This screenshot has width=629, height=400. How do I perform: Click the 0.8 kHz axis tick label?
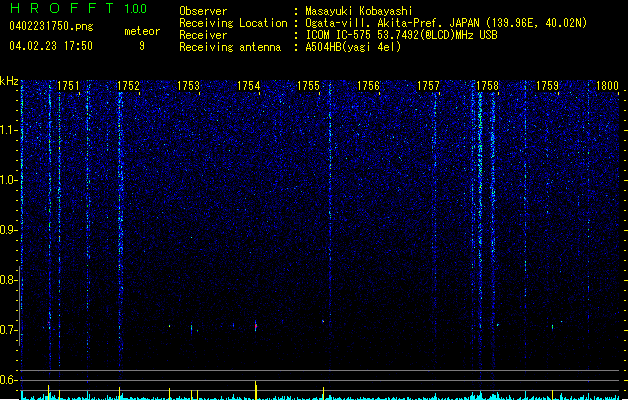pyautogui.click(x=8, y=280)
